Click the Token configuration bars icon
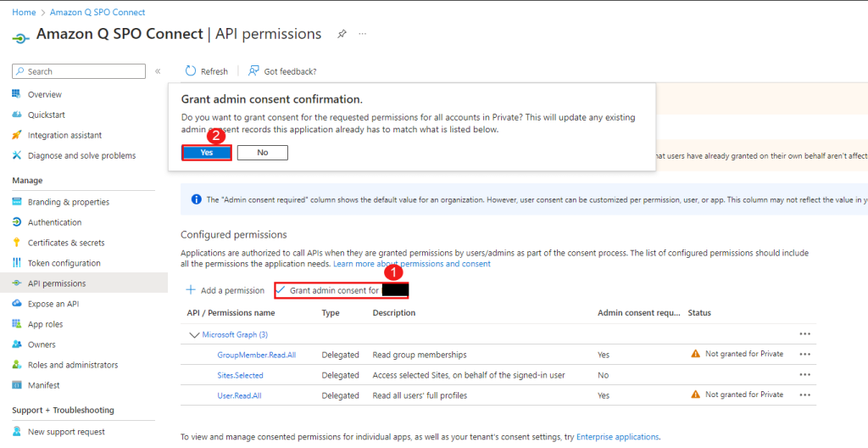 pos(17,263)
